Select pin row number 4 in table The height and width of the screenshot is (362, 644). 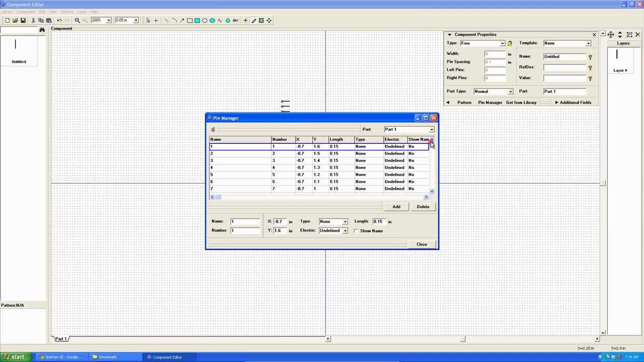tap(319, 167)
